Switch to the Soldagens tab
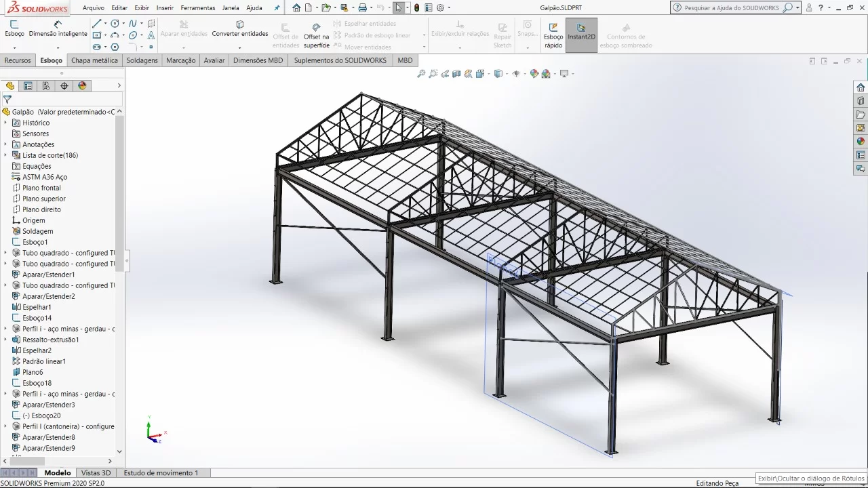868x488 pixels. pos(142,60)
